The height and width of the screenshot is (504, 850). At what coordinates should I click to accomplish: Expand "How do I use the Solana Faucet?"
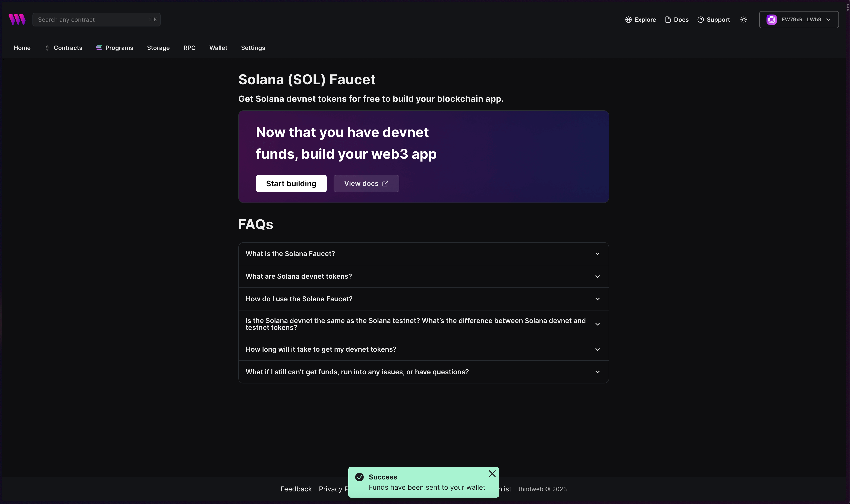click(x=424, y=299)
